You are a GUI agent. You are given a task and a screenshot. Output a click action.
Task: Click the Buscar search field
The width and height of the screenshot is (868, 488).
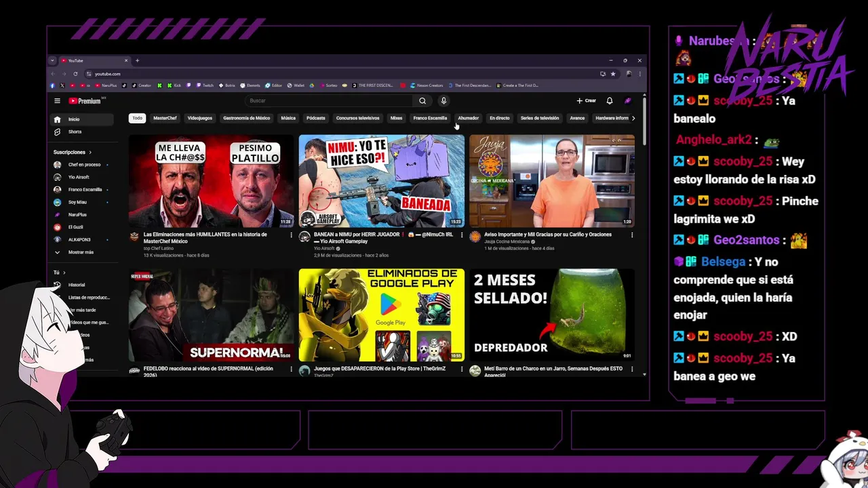click(330, 101)
